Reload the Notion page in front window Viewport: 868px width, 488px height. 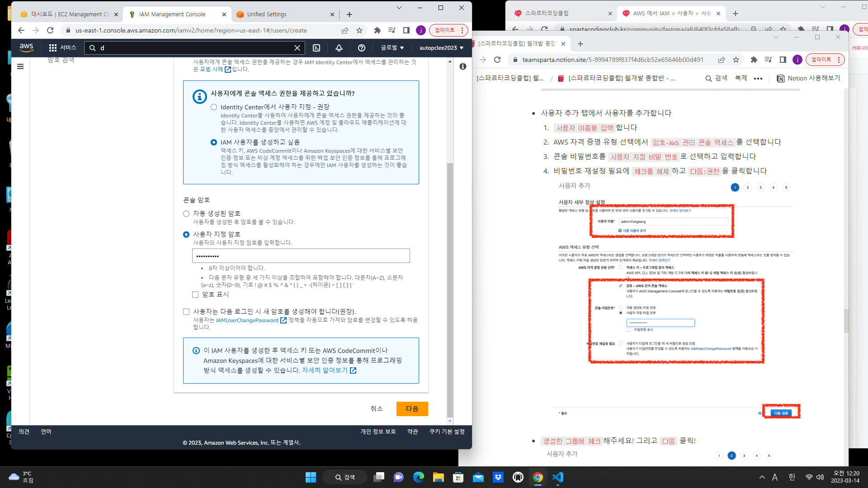(x=498, y=60)
